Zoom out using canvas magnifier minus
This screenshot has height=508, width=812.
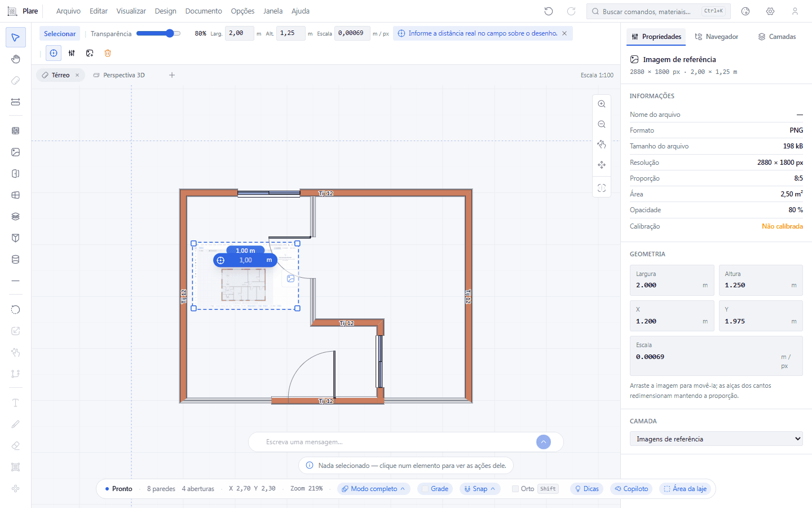click(602, 124)
